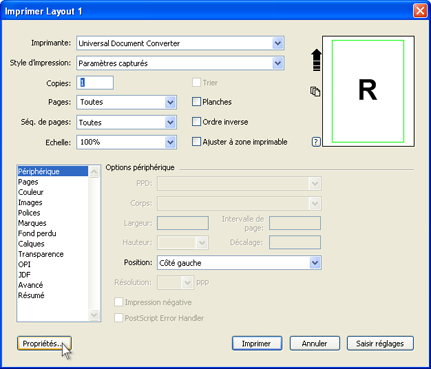Click the Largeur input field
The image size is (431, 369).
pos(183,223)
